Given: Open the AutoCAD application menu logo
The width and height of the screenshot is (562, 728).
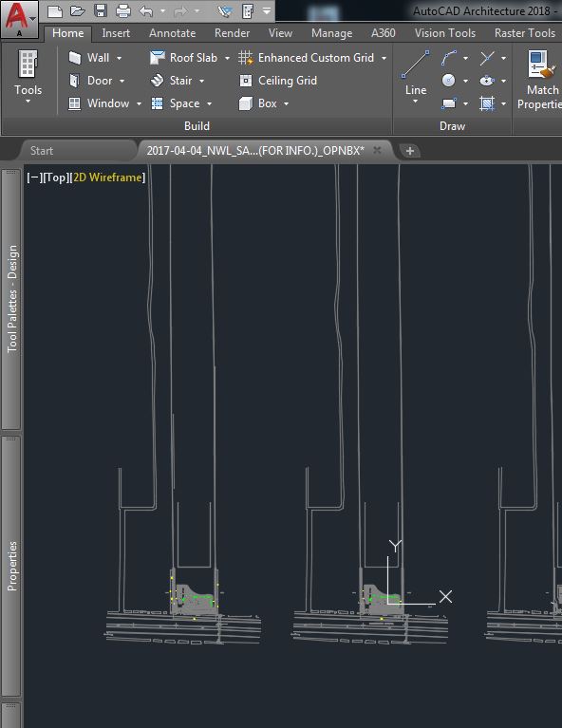Looking at the screenshot, I should point(19,19).
